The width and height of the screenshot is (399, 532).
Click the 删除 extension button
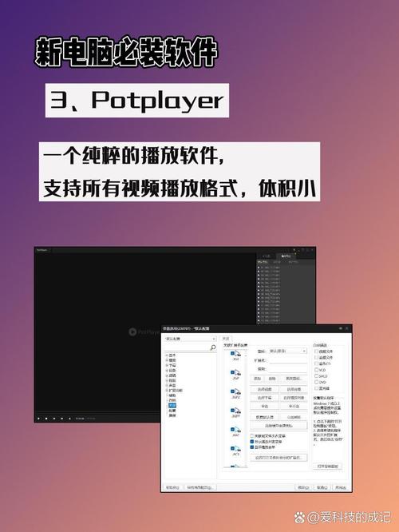[x=272, y=379]
